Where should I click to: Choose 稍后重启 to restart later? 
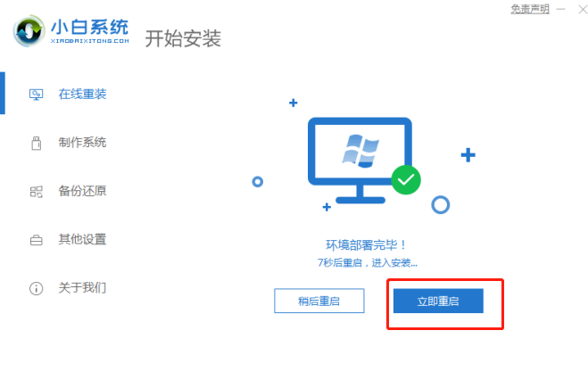click(x=319, y=301)
